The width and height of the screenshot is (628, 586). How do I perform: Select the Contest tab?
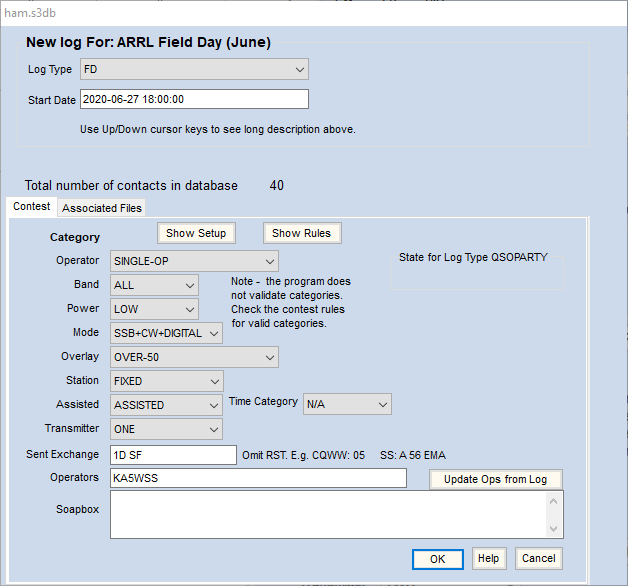click(x=32, y=207)
